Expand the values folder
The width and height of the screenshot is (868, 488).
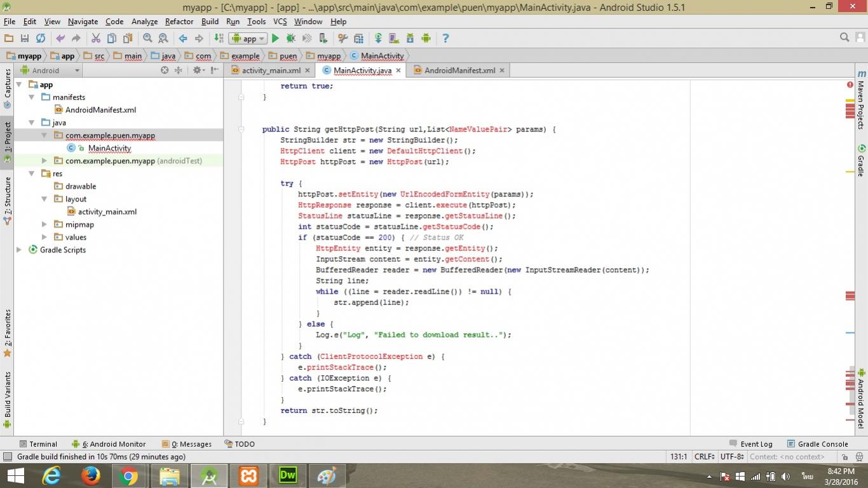pyautogui.click(x=44, y=237)
